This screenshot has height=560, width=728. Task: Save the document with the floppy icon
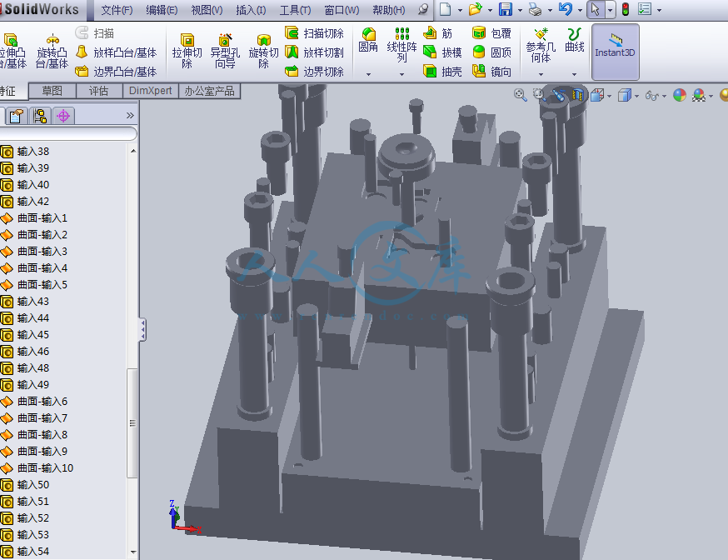point(505,9)
